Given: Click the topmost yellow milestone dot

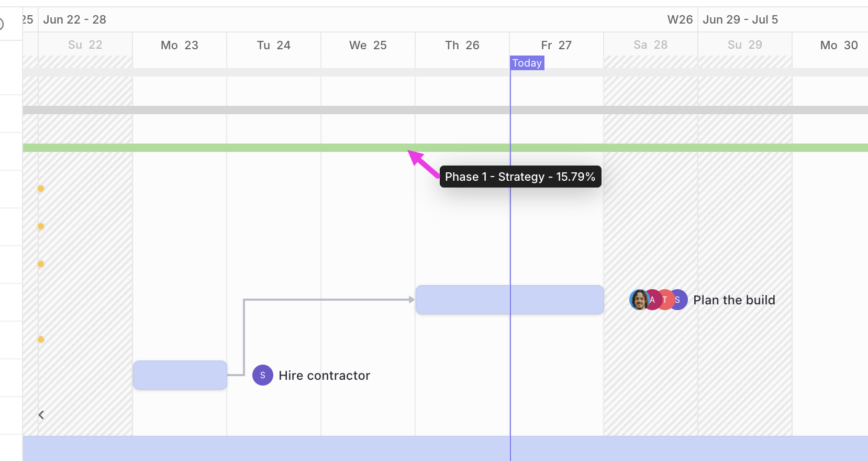Looking at the screenshot, I should point(41,189).
